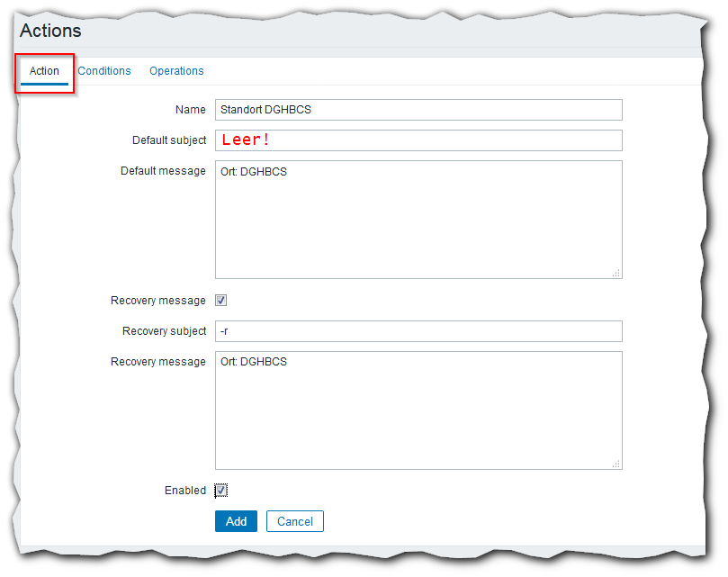Click the "Default message" label text

click(x=163, y=171)
